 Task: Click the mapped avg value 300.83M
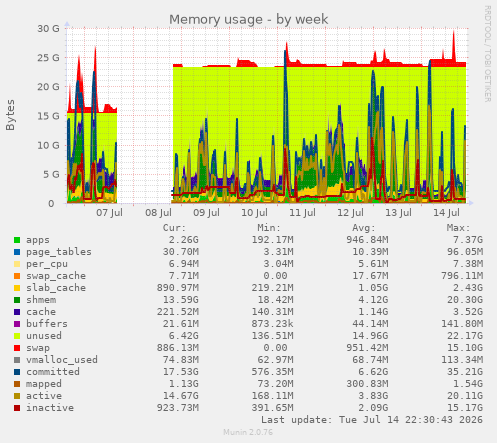[367, 384]
